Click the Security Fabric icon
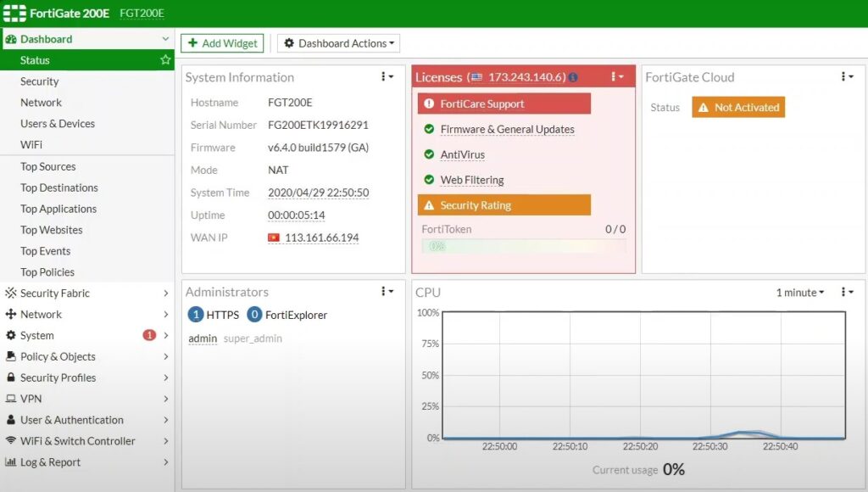The image size is (868, 492). 10,294
